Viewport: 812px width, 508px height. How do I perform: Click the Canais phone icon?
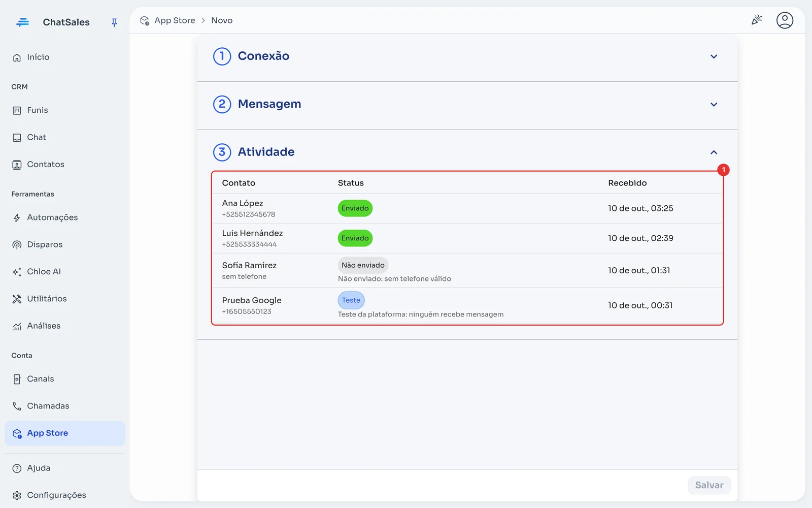coord(17,379)
